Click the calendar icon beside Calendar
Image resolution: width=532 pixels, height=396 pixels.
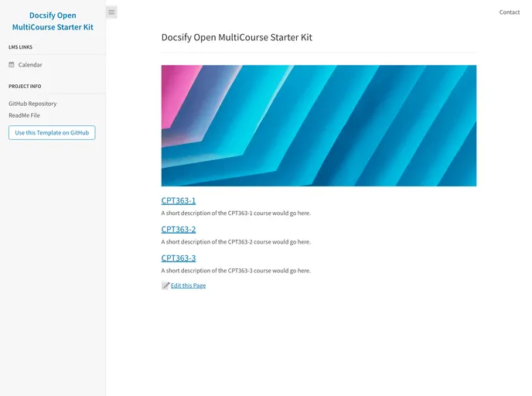tap(12, 64)
